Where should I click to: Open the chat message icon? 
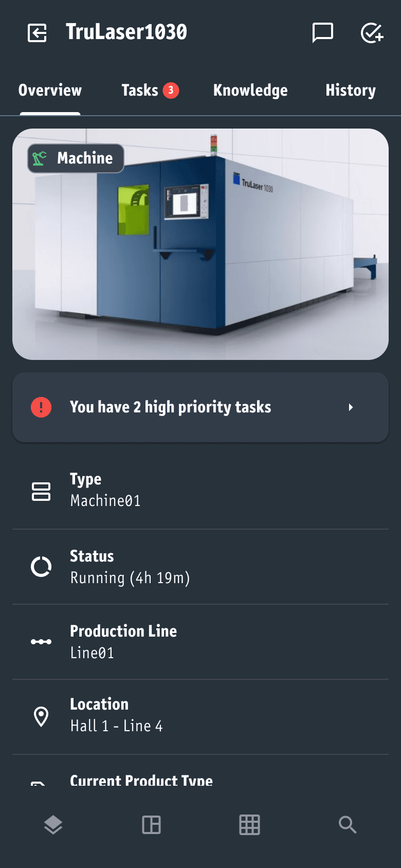coord(323,33)
